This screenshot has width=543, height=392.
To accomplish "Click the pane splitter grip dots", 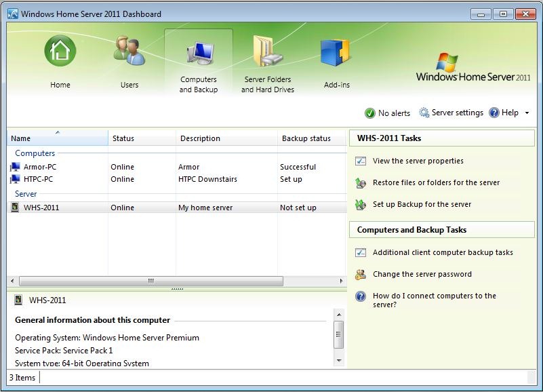I will (x=177, y=289).
